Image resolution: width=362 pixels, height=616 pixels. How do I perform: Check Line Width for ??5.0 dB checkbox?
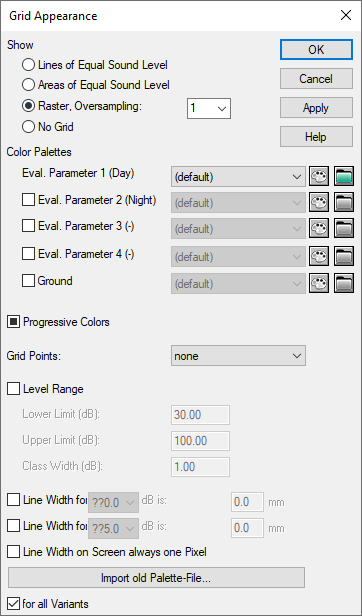coord(14,526)
